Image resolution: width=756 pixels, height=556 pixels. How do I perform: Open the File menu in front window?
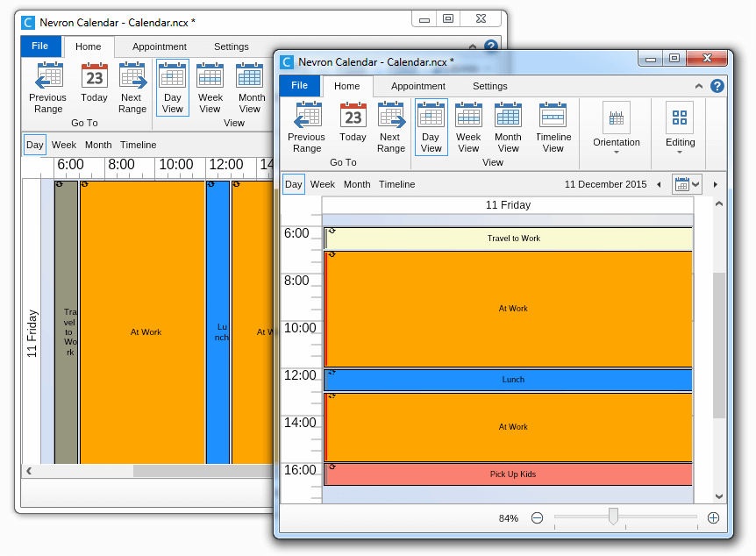coord(299,86)
